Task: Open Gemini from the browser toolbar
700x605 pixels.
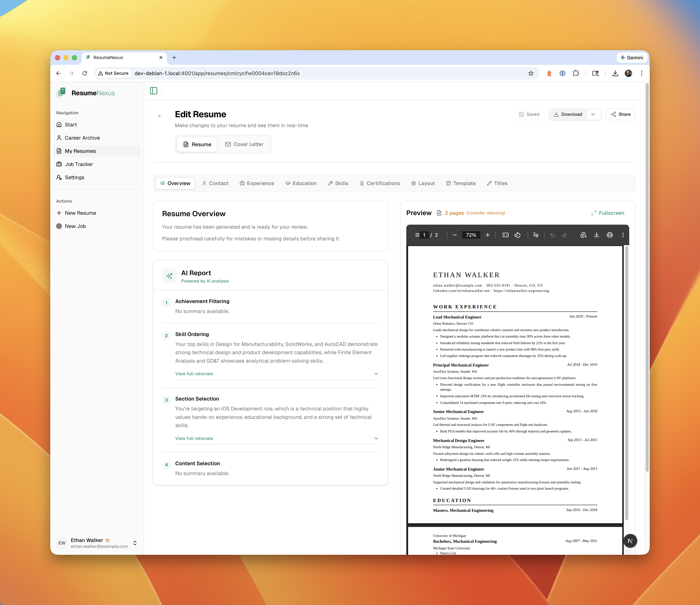Action: coord(631,57)
